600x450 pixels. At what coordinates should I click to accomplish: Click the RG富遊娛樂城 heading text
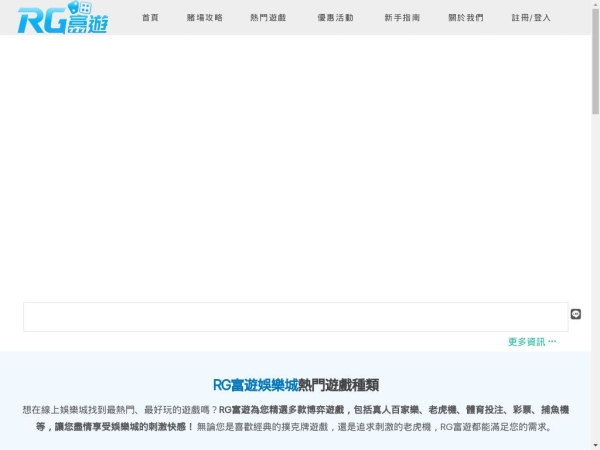click(255, 385)
